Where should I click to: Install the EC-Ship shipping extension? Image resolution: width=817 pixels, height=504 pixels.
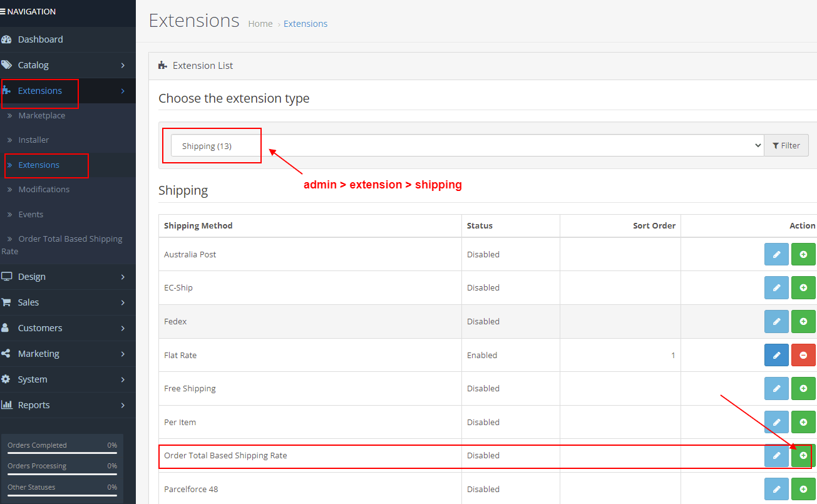[x=803, y=287]
